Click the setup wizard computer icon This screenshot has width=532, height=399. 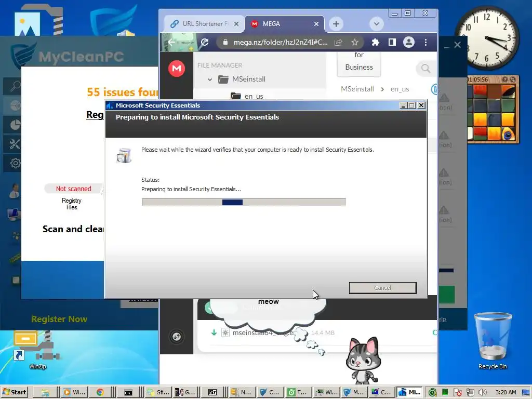[124, 155]
